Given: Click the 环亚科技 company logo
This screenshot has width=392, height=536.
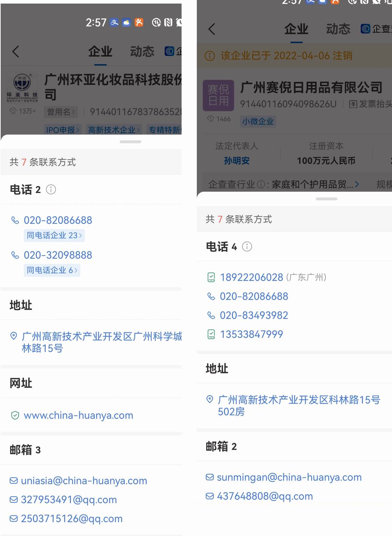Looking at the screenshot, I should pos(22,88).
